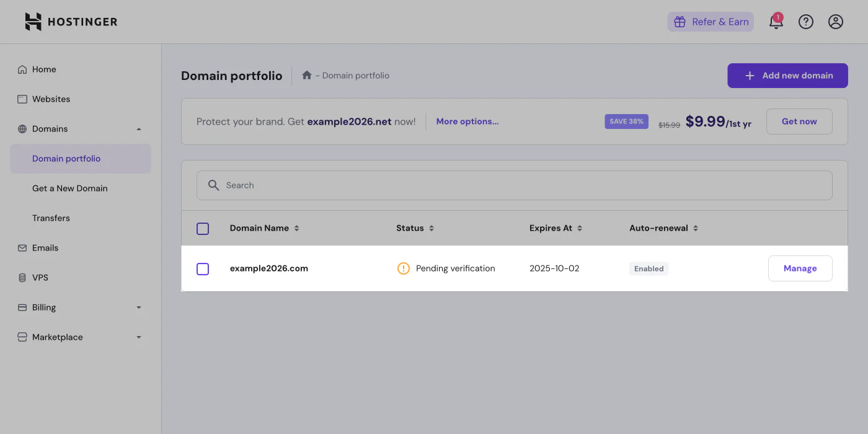Open the notification bell
Viewport: 868px width, 434px height.
(x=776, y=21)
